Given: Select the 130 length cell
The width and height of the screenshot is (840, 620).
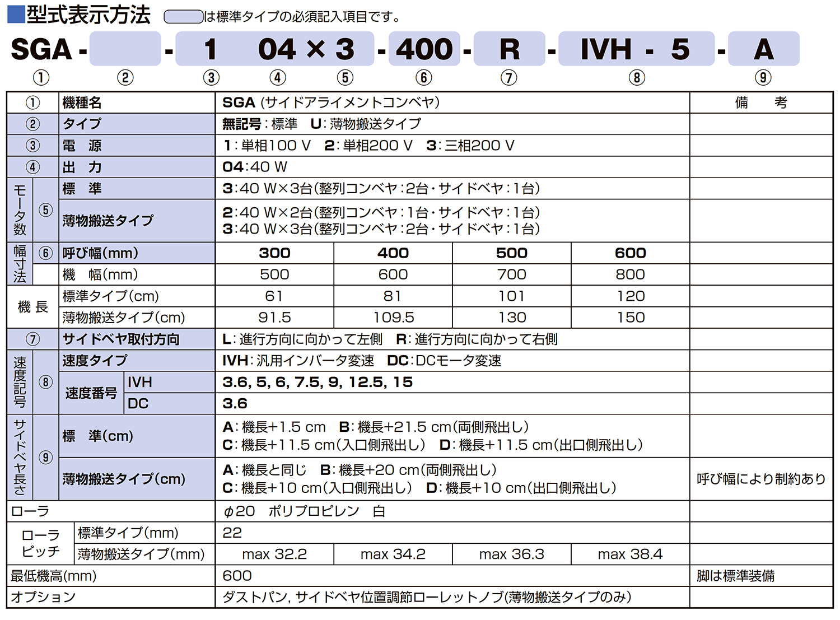Looking at the screenshot, I should 512,318.
